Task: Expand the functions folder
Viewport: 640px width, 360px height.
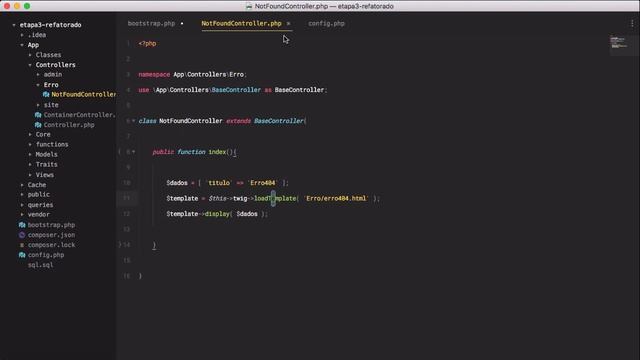Action: tap(30, 144)
